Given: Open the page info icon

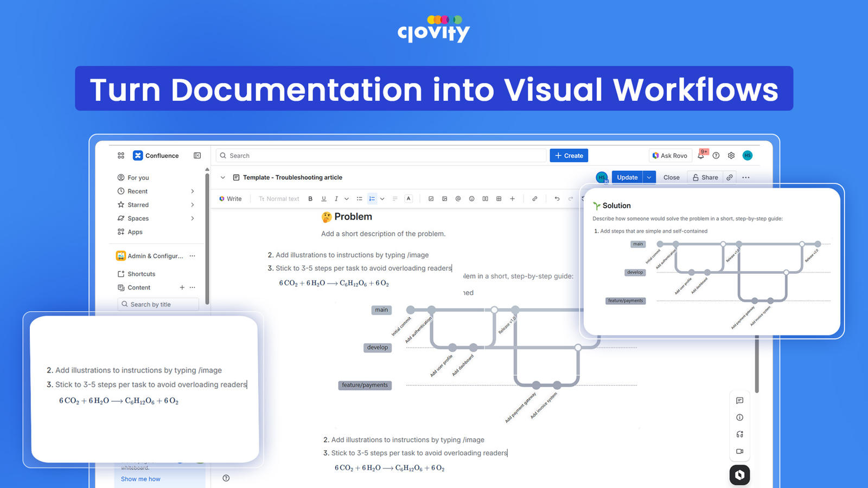Looking at the screenshot, I should (x=739, y=418).
